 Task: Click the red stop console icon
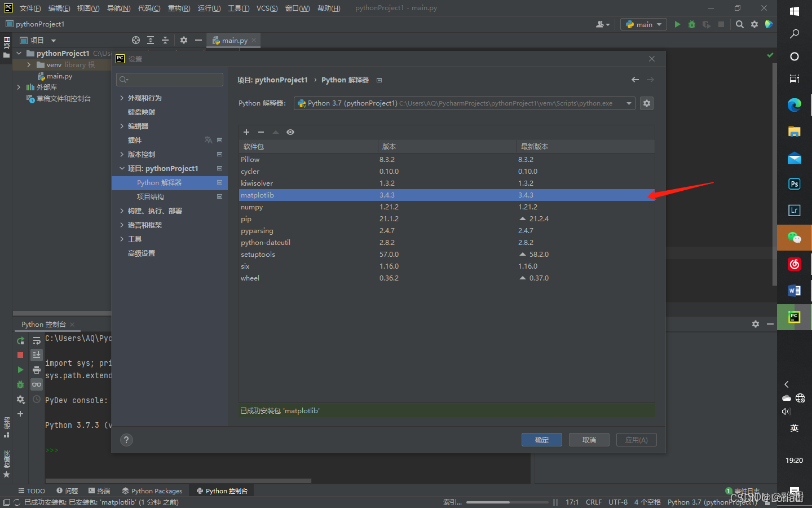point(20,355)
